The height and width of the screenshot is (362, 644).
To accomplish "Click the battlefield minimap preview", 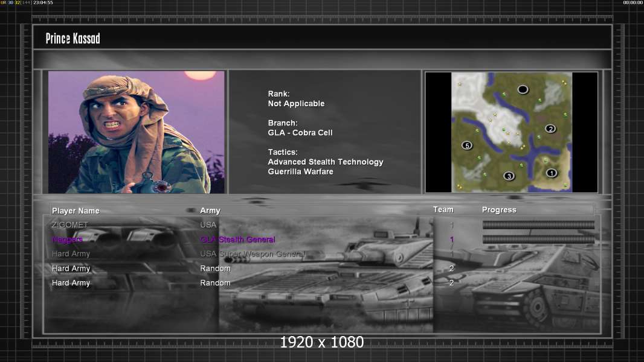I will coord(511,132).
